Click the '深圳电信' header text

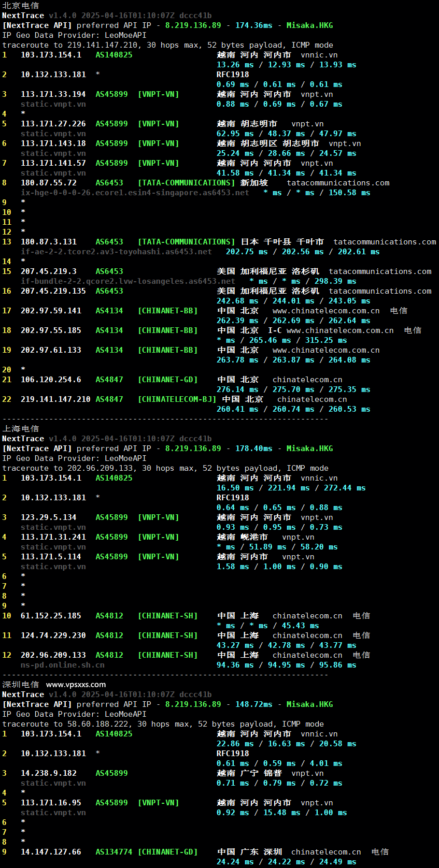click(20, 685)
